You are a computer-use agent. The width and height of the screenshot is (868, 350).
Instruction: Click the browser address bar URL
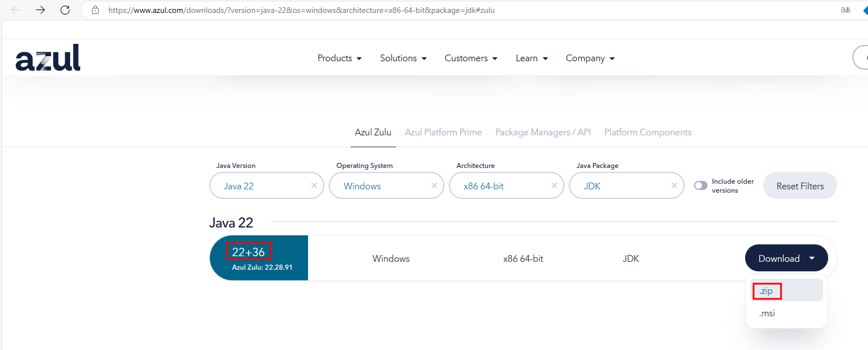tap(301, 10)
